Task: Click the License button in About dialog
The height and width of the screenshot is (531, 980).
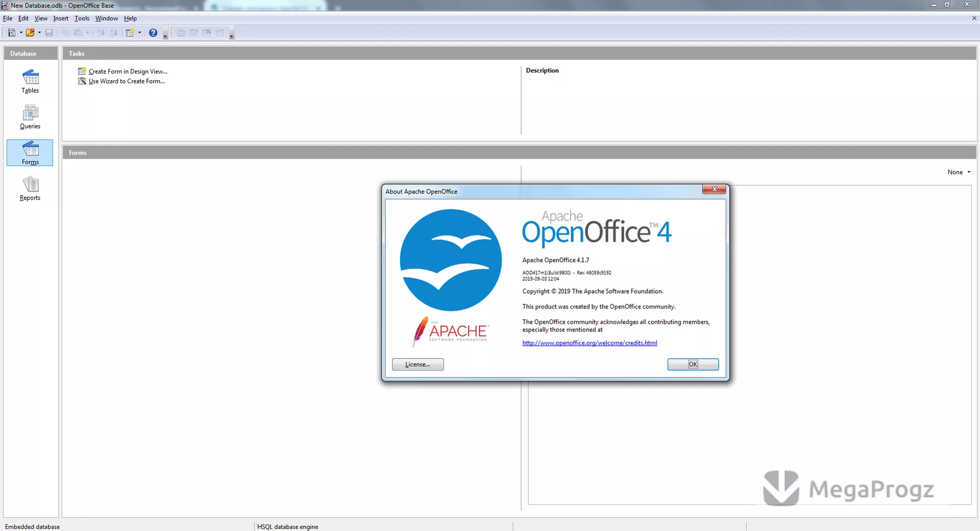Action: click(418, 364)
